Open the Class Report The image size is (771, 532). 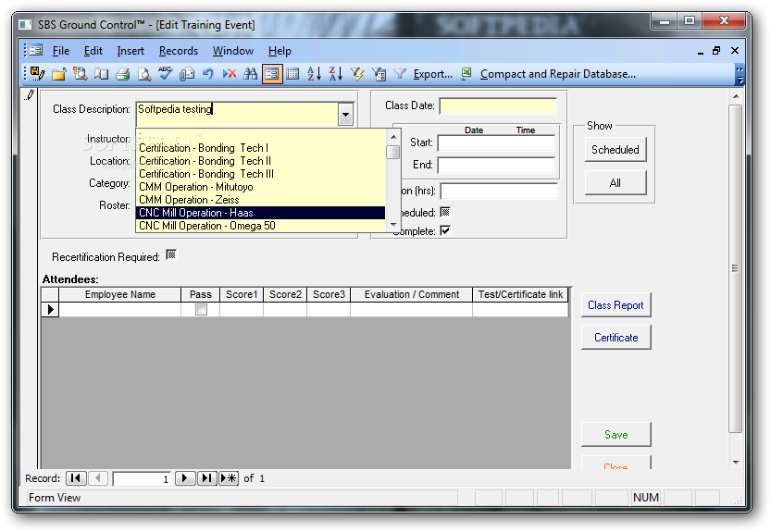pos(616,304)
